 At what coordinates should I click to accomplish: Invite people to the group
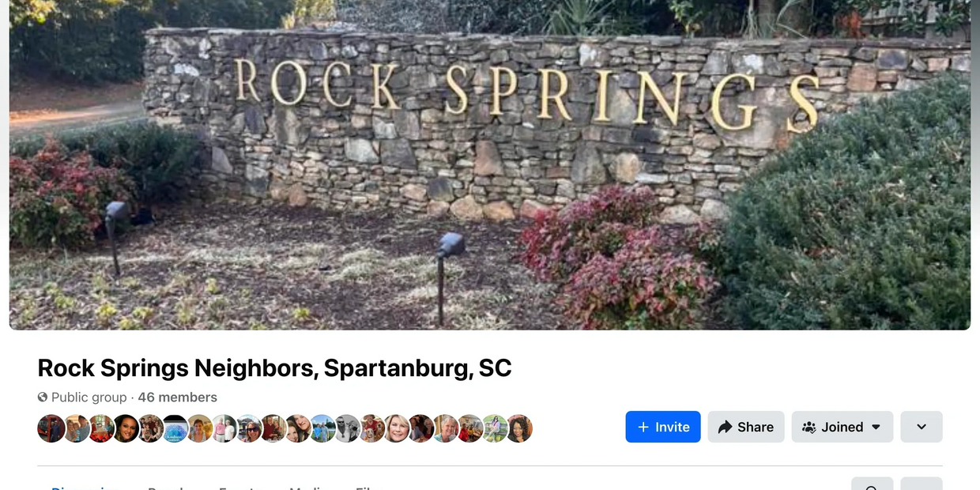[x=663, y=427]
